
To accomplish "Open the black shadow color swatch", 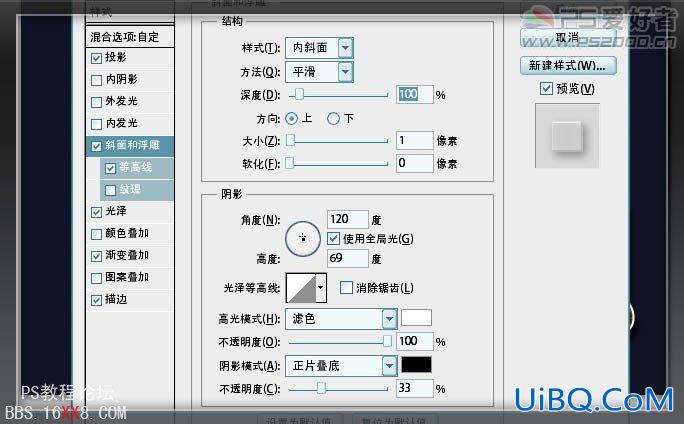I will 416,365.
